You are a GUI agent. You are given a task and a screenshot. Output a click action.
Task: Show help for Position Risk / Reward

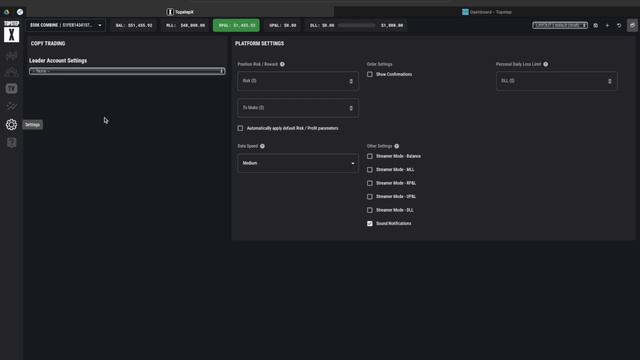coord(282,64)
